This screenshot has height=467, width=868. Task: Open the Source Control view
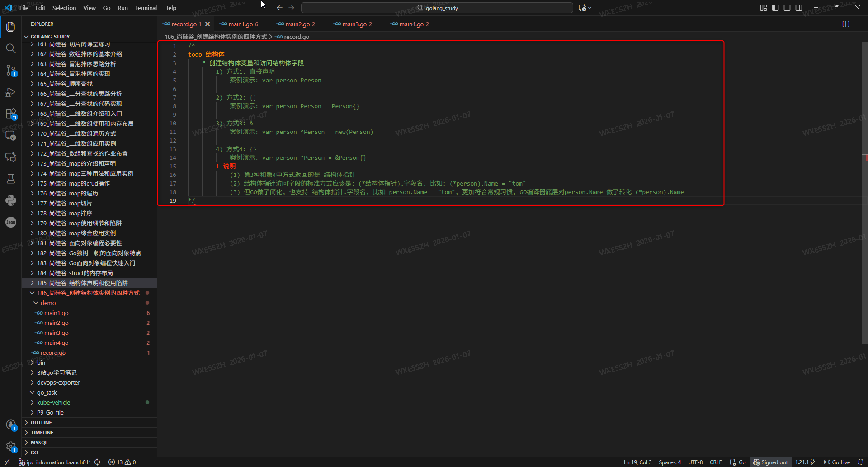[x=11, y=70]
